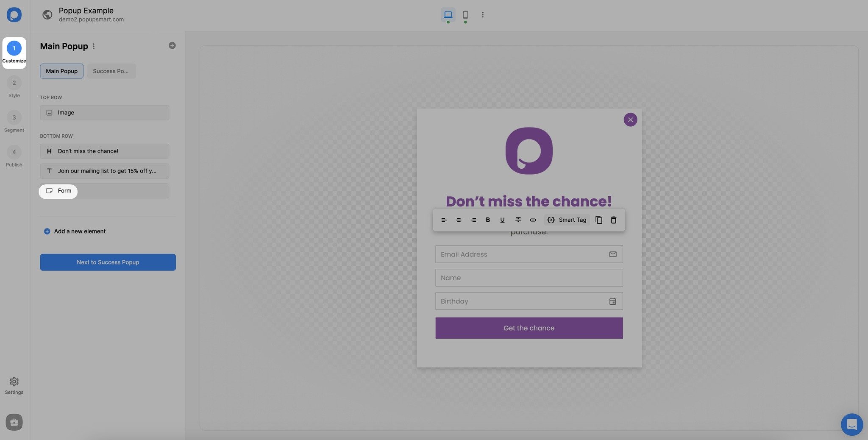Apply underline formatting to the heading

coord(502,220)
